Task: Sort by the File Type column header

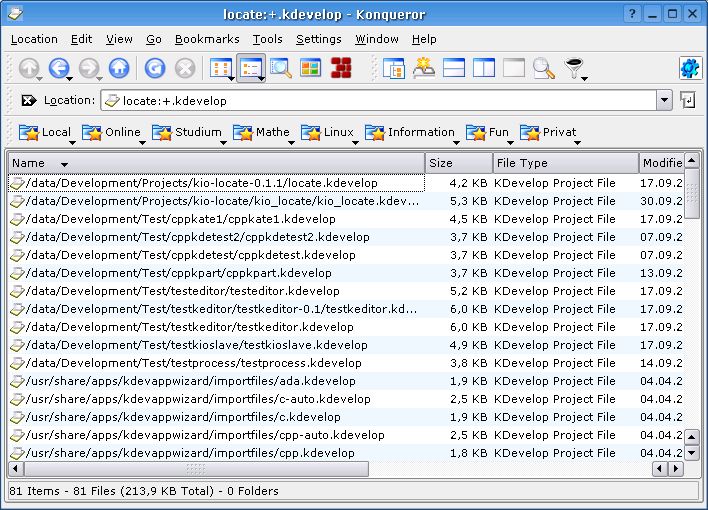Action: (x=564, y=163)
